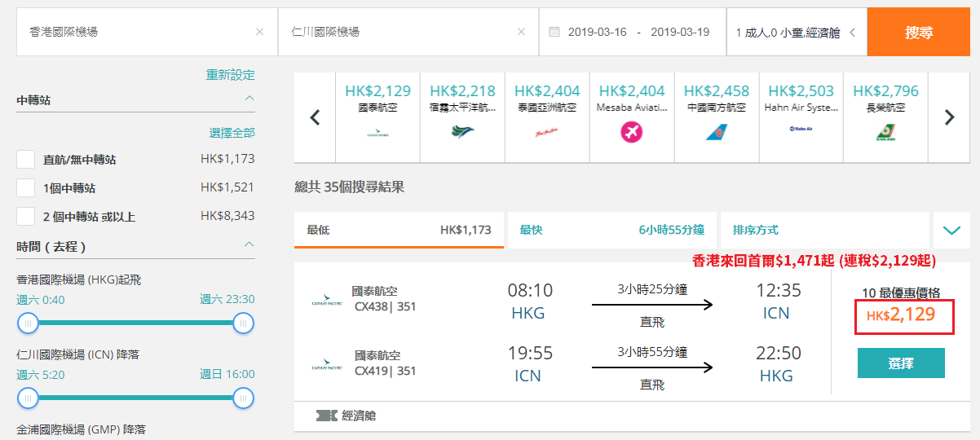Show more airlines with right carousel arrow
The image size is (980, 440).
coord(949,117)
